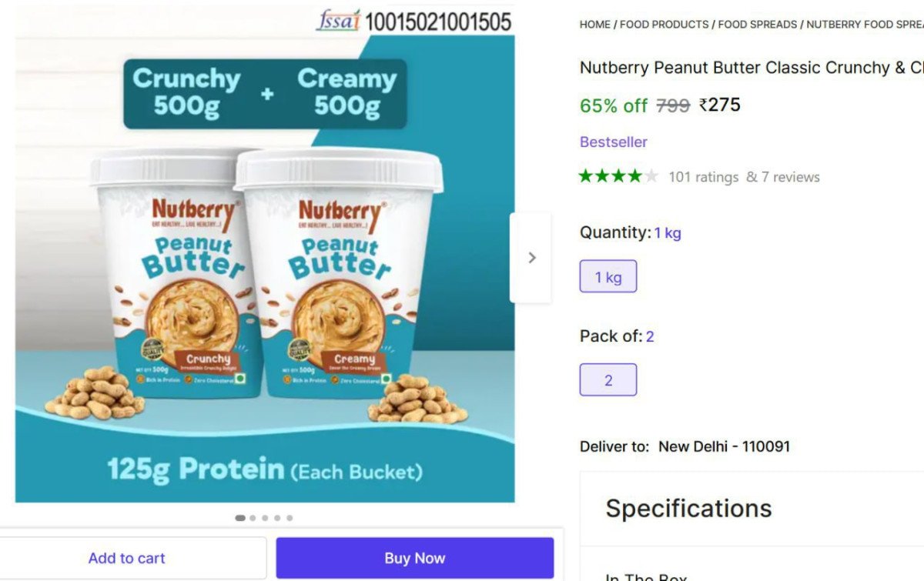This screenshot has width=924, height=581.
Task: Expand the Specifications section
Action: click(688, 508)
